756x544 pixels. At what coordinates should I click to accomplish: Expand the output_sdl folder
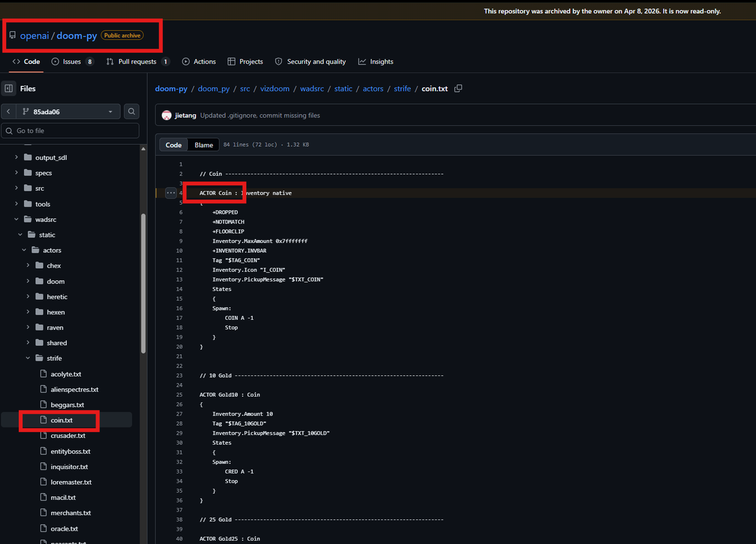(x=16, y=157)
